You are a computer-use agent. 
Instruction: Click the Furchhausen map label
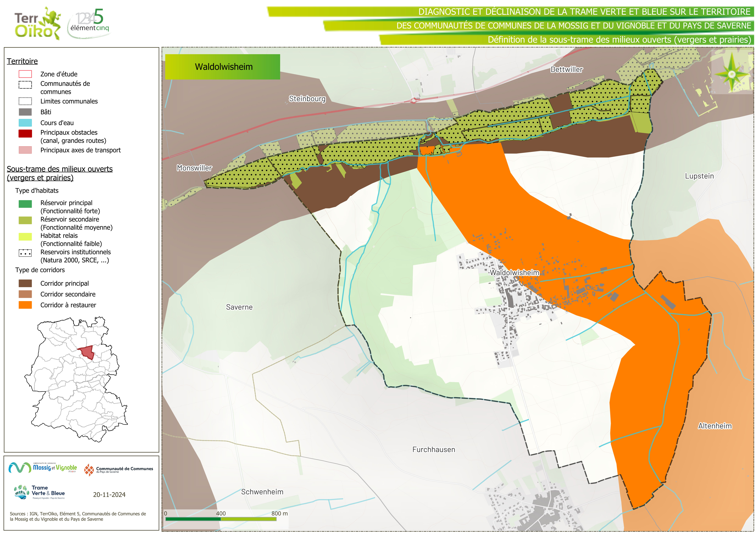pos(434,449)
